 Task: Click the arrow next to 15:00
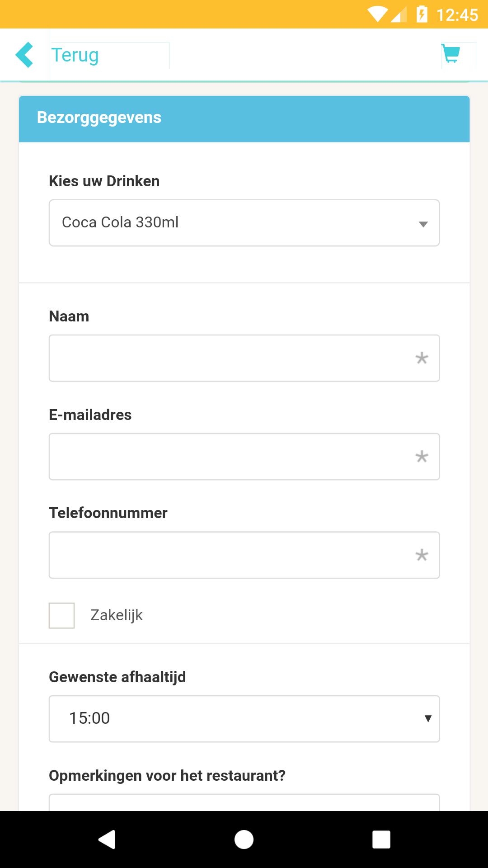pos(428,718)
